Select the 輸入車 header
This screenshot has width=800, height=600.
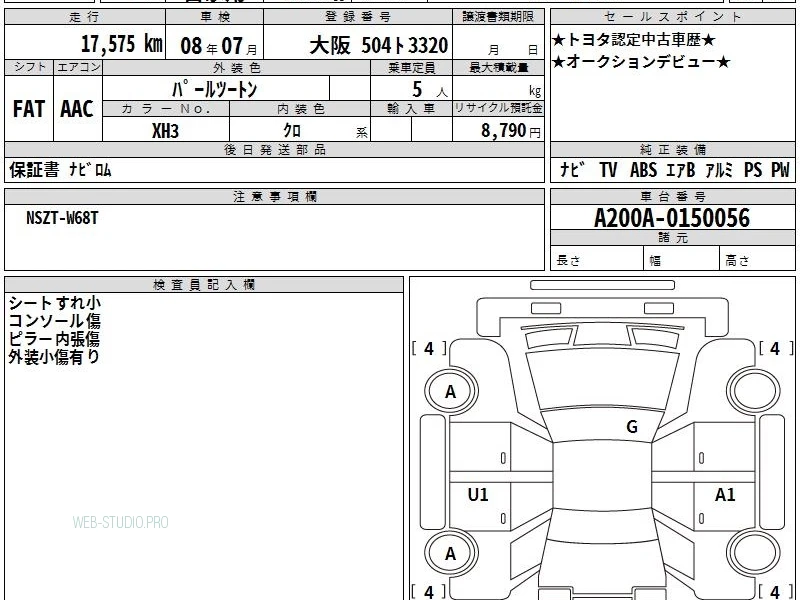[411, 109]
